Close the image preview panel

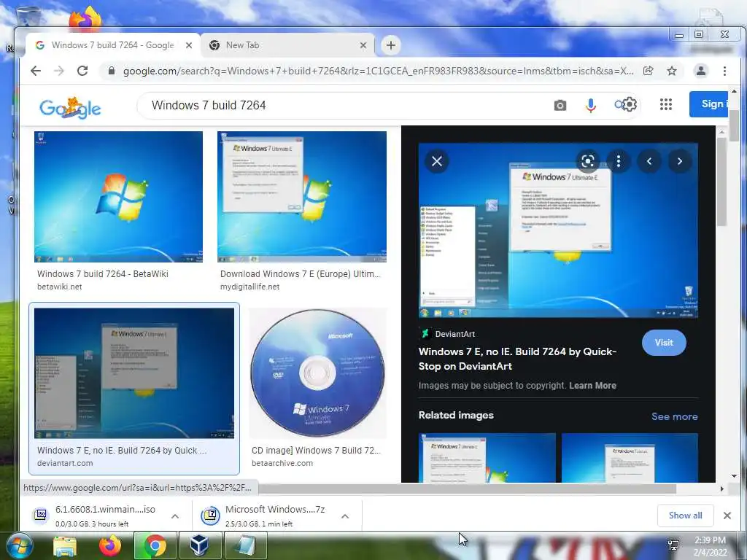coord(437,161)
